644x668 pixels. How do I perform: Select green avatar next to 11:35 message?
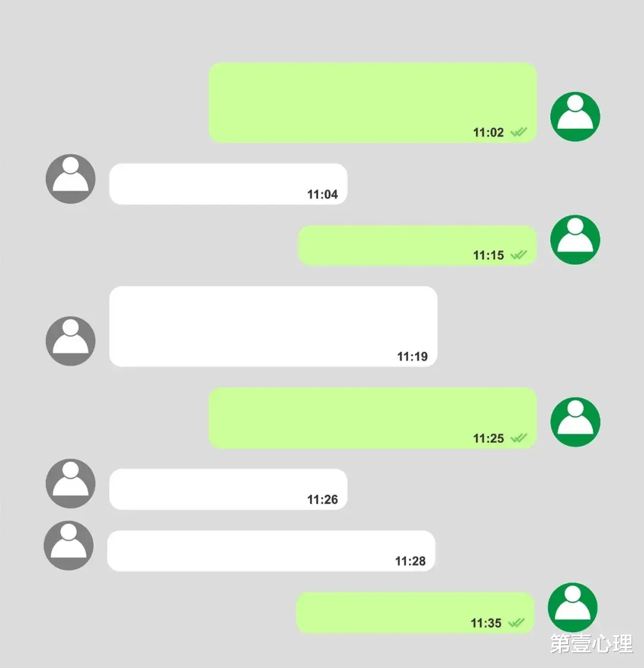572,607
